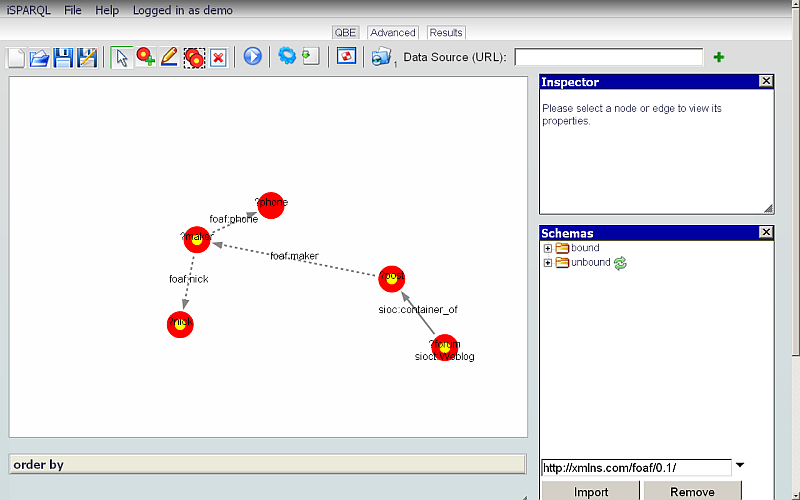Select the arrow pointer tool

[x=121, y=57]
